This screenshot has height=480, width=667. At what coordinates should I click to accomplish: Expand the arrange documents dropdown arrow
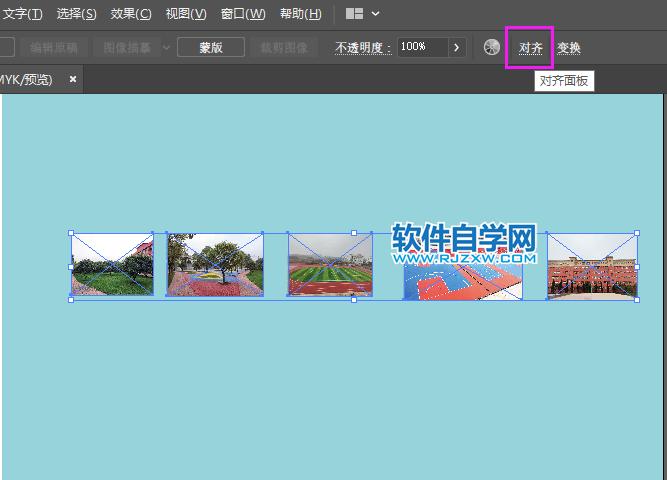pos(376,14)
